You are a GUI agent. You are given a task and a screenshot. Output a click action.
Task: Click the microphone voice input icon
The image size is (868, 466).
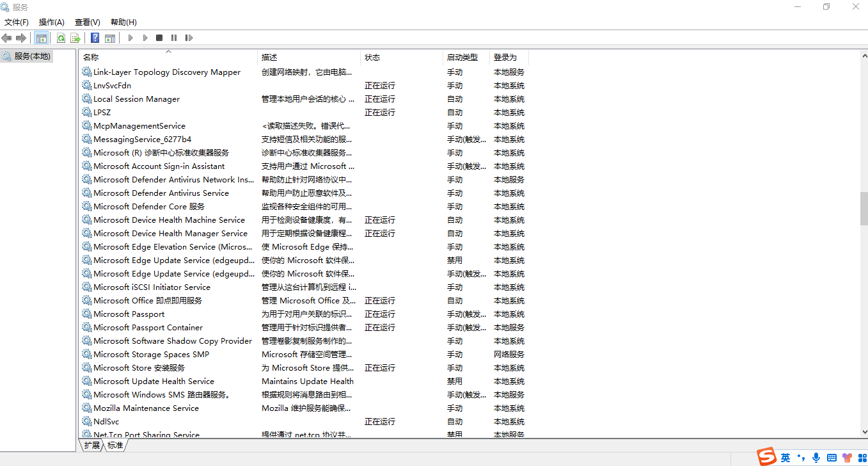point(816,457)
